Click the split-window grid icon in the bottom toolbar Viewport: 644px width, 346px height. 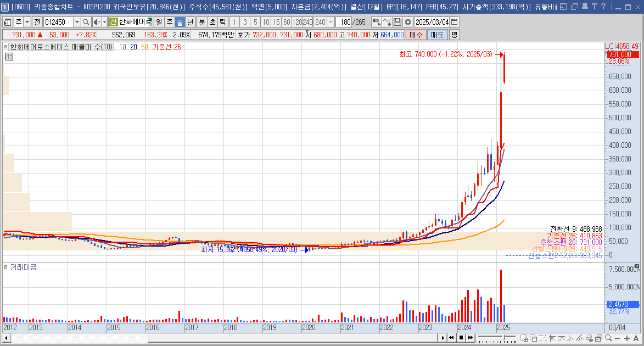[524, 338]
